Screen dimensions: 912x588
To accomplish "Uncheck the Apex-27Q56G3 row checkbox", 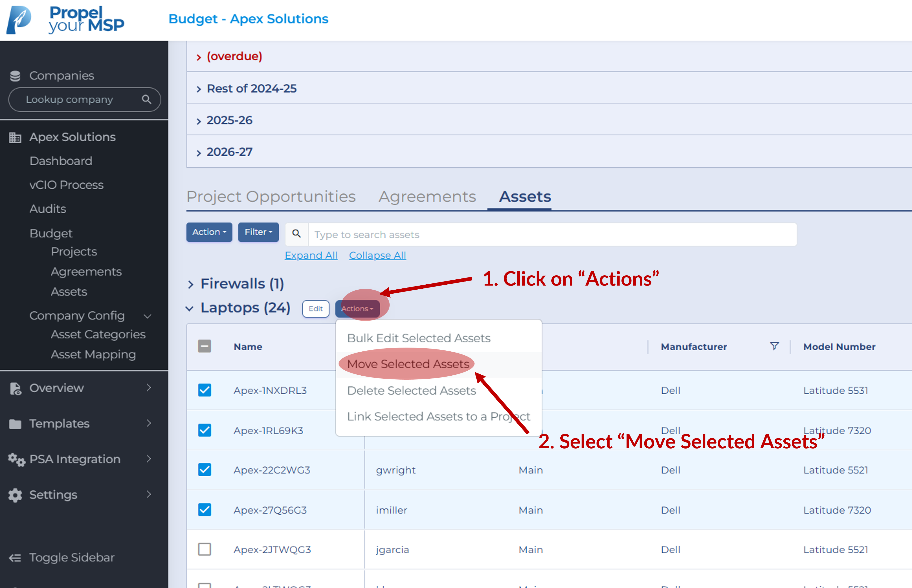I will (204, 510).
